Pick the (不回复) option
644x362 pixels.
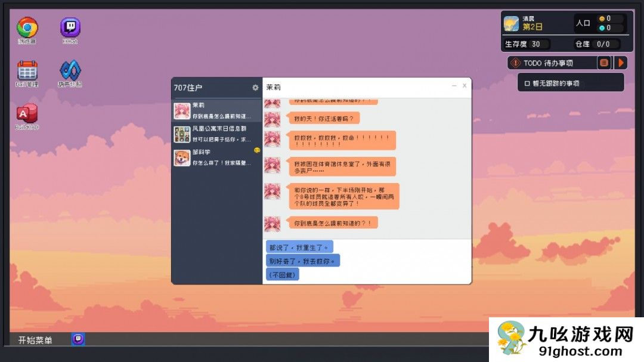(281, 274)
